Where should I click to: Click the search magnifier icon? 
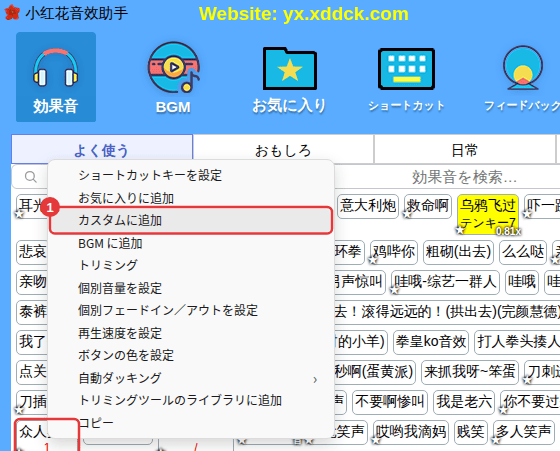31,177
